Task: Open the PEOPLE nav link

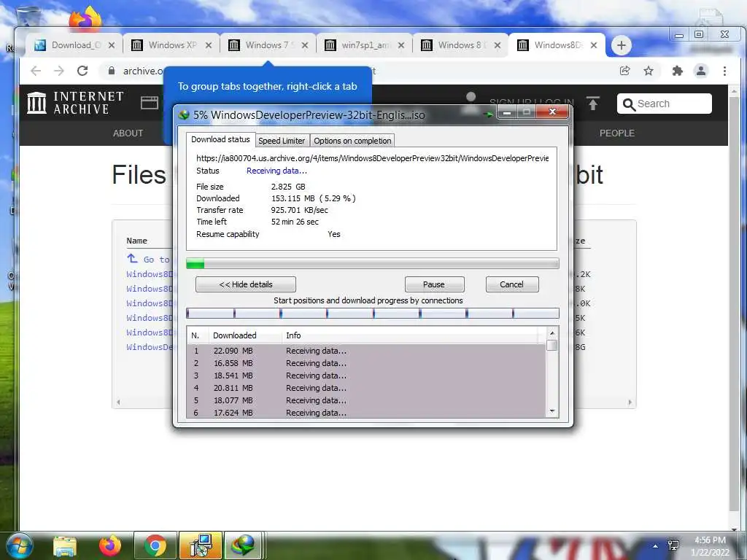Action: click(x=617, y=133)
